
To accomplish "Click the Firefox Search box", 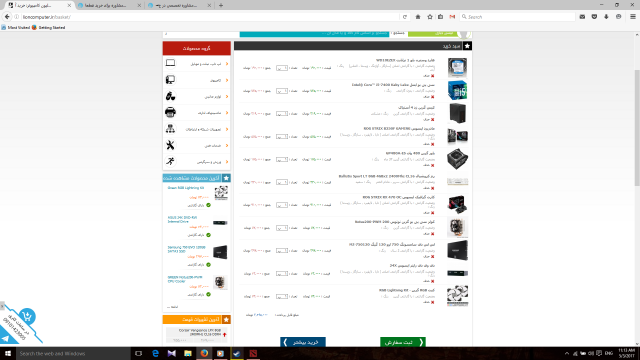I will point(518,17).
